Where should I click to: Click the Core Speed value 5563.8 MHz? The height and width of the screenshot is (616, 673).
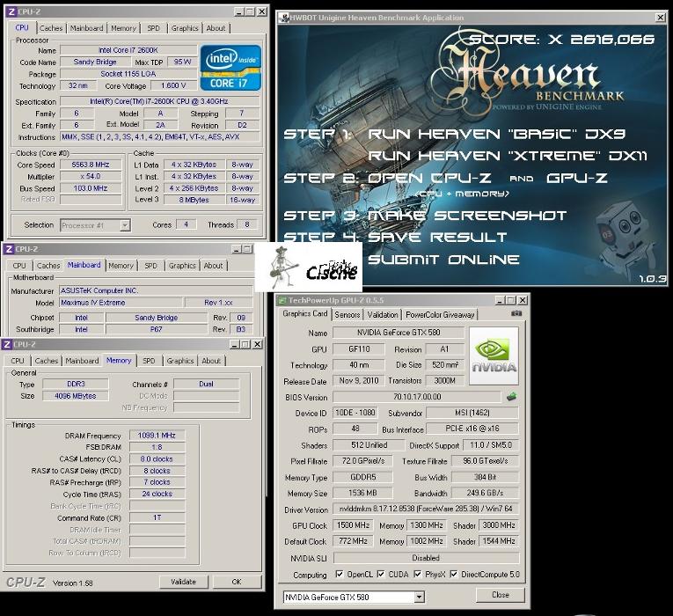tap(91, 165)
